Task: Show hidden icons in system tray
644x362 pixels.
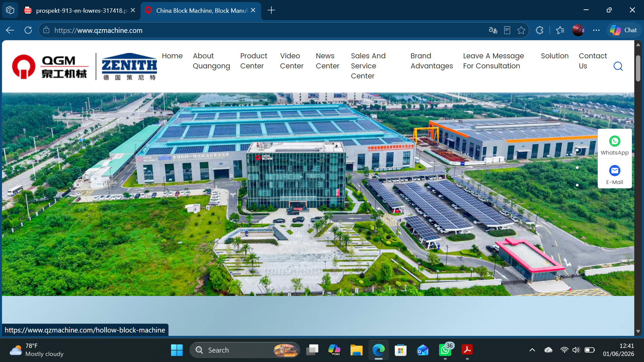Action: tap(532, 350)
